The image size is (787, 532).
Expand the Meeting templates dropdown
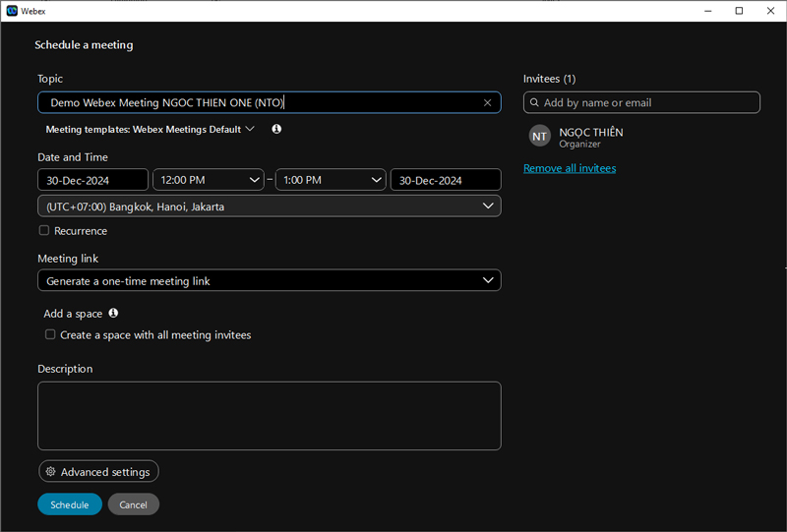151,130
